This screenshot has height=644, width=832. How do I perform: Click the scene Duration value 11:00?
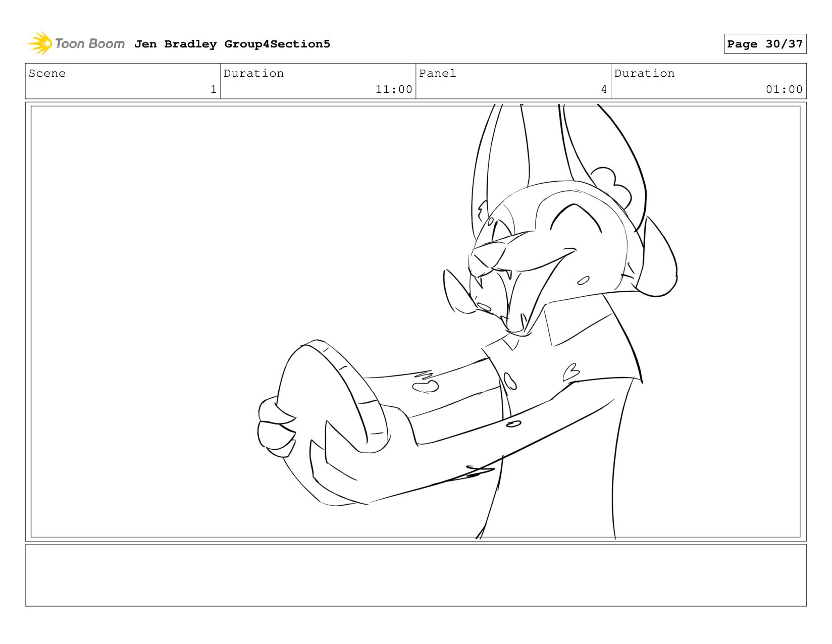(394, 89)
